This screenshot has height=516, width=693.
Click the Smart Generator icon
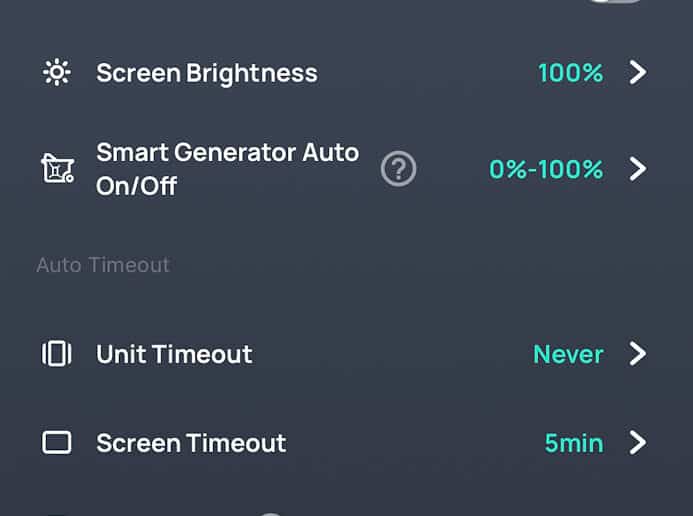click(57, 168)
